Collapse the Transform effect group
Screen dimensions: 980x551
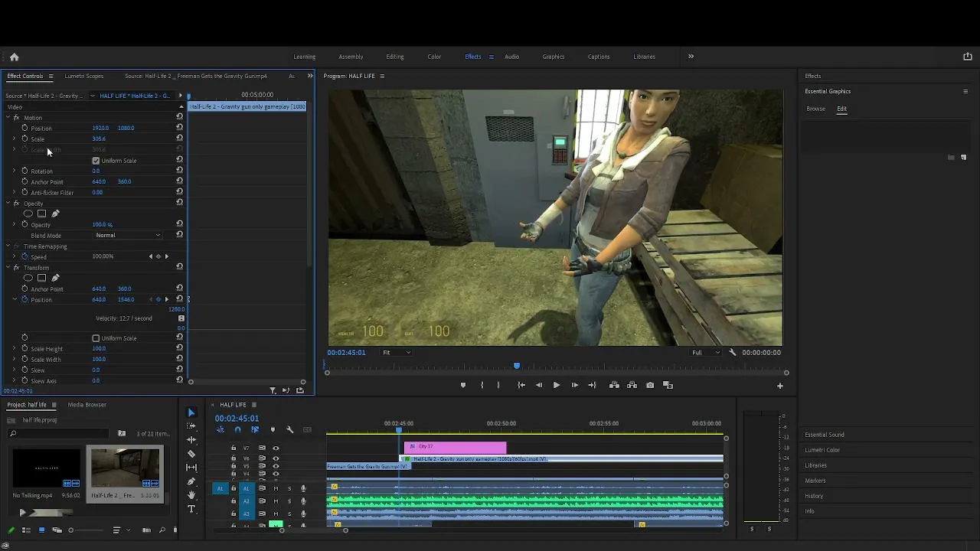coord(8,268)
